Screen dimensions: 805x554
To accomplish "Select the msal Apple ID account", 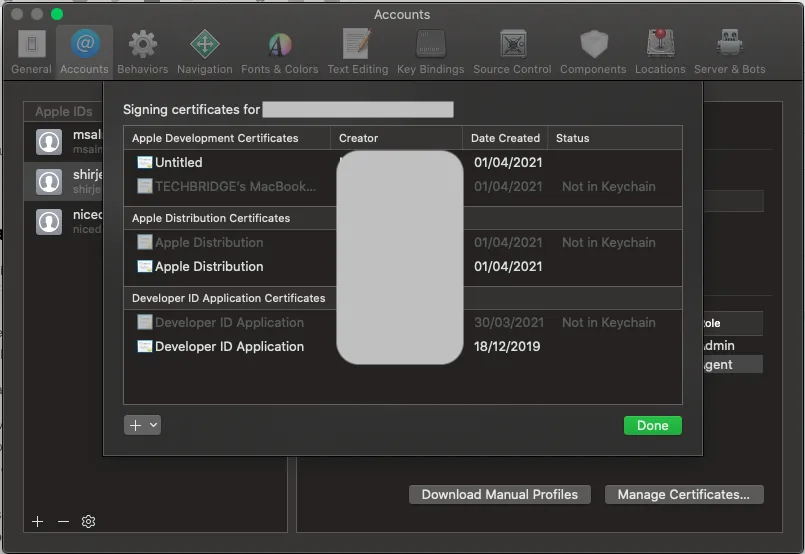I will point(64,142).
